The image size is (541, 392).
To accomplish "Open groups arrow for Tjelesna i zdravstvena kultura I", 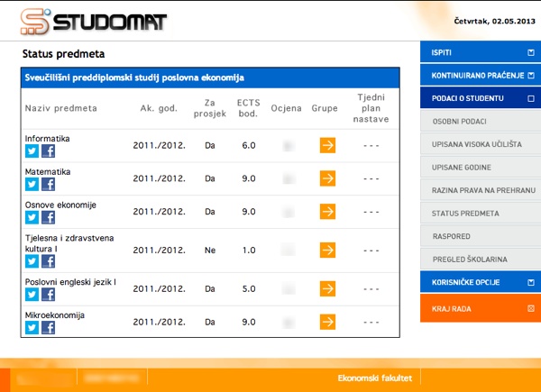I will pyautogui.click(x=327, y=250).
